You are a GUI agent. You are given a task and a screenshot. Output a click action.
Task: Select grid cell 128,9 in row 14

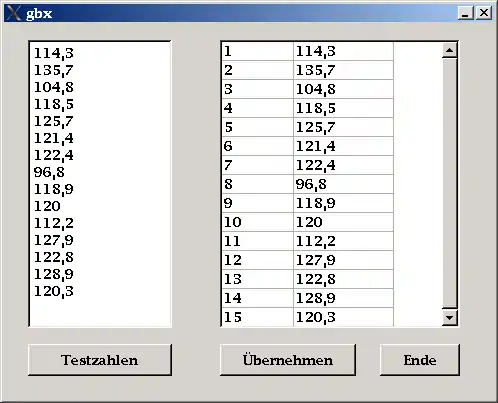343,298
